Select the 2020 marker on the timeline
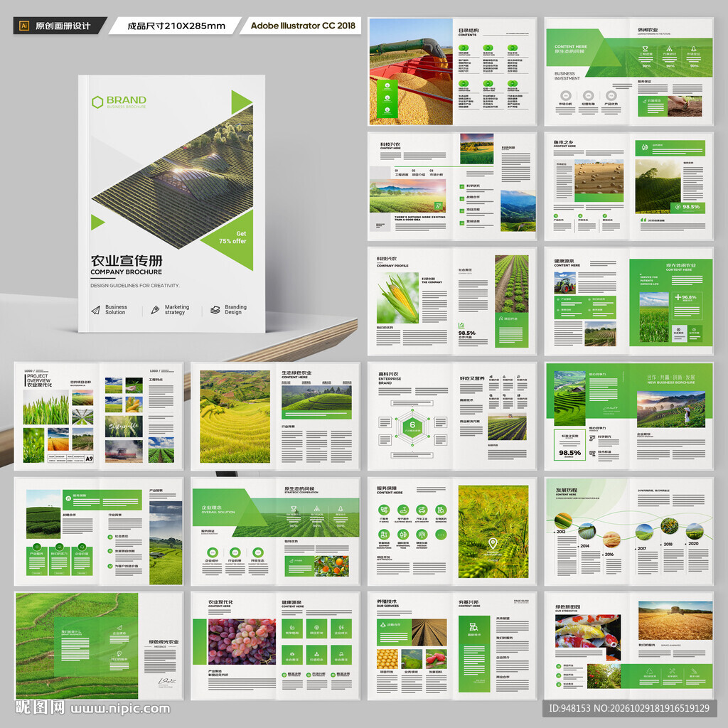Screen dimensions: 728x728 (x=692, y=543)
